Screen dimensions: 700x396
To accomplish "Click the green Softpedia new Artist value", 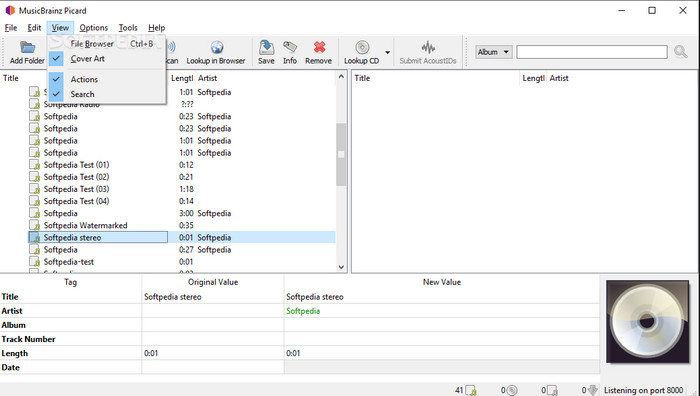I will click(303, 311).
